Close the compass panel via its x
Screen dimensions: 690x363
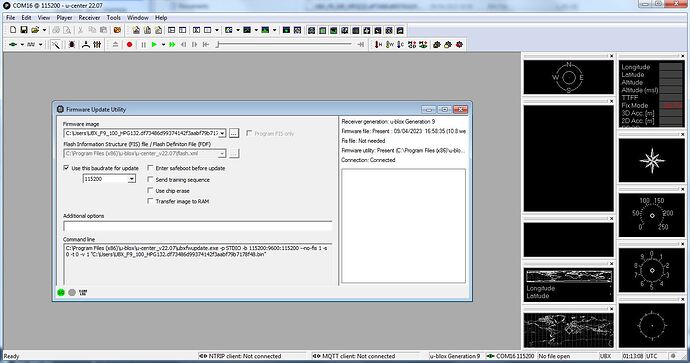(x=611, y=56)
